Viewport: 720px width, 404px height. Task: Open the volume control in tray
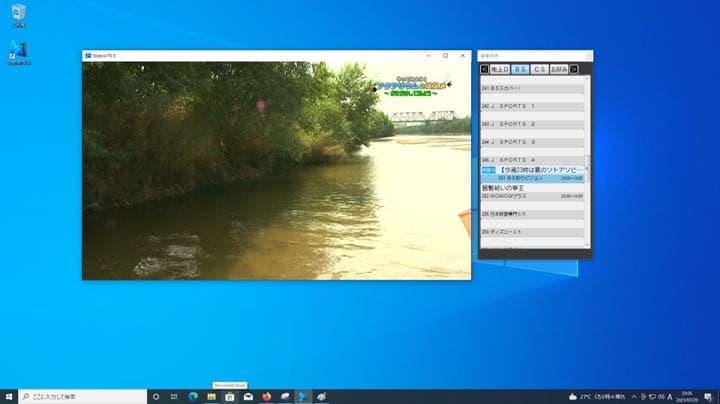point(661,397)
